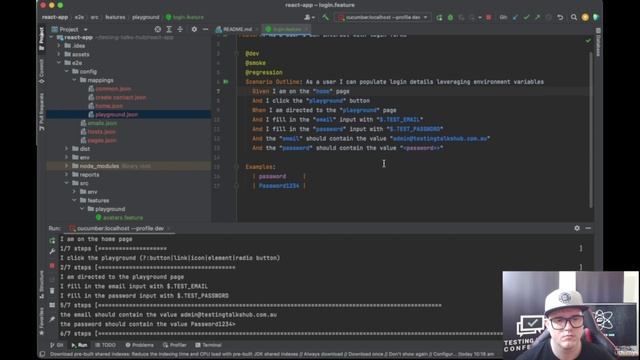The height and width of the screenshot is (360, 640).
Task: Expand the node_modules folder
Action: [67, 166]
